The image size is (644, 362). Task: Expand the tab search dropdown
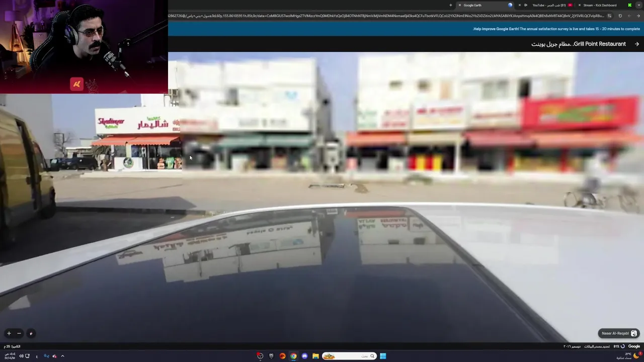(x=638, y=5)
